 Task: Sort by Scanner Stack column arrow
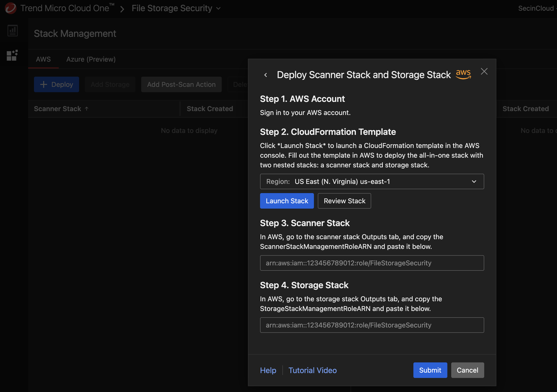(x=87, y=109)
